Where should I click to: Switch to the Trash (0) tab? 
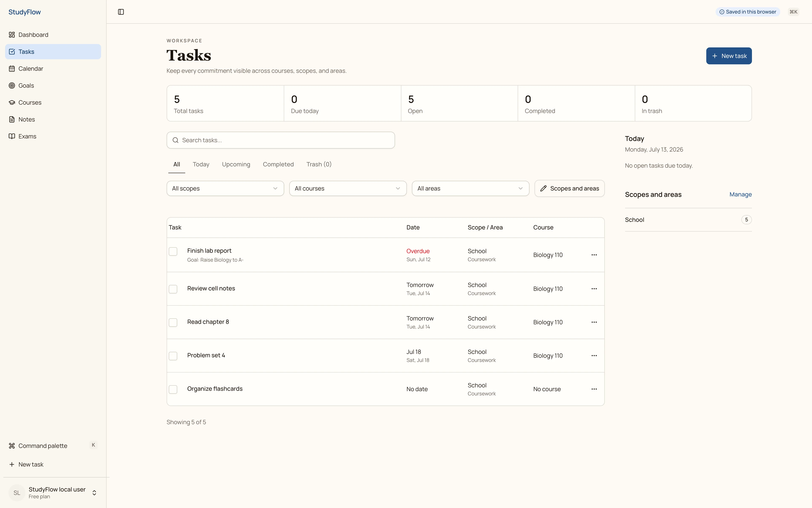(x=319, y=164)
